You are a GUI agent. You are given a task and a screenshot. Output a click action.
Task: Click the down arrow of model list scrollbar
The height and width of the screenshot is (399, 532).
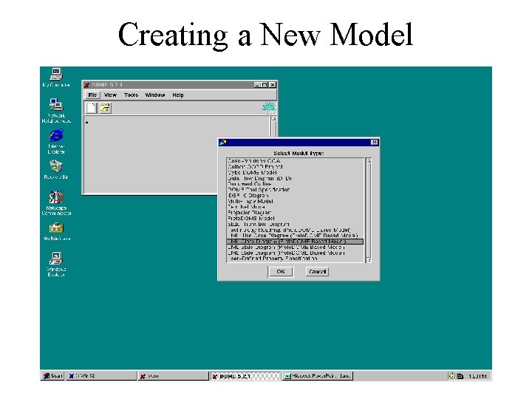pyautogui.click(x=369, y=260)
